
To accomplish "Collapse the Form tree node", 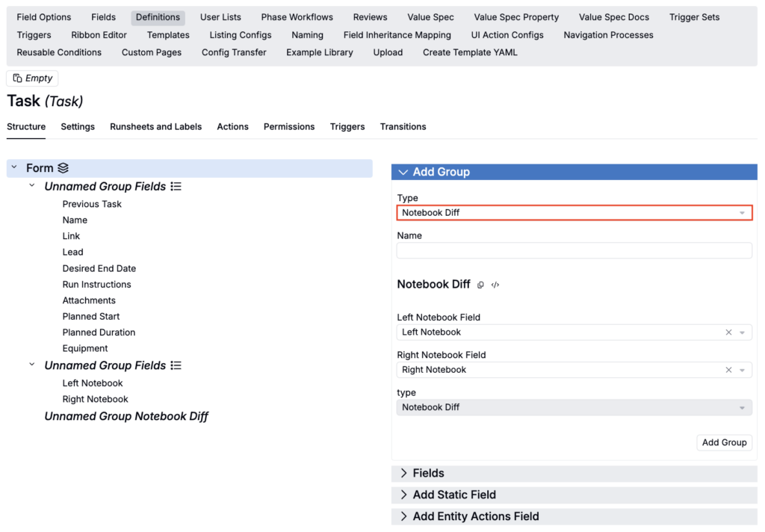I will point(14,168).
